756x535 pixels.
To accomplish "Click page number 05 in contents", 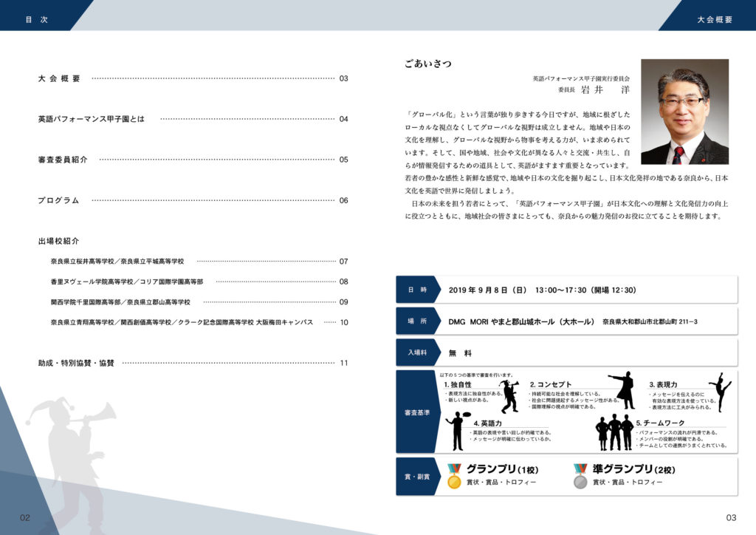I will click(x=343, y=159).
